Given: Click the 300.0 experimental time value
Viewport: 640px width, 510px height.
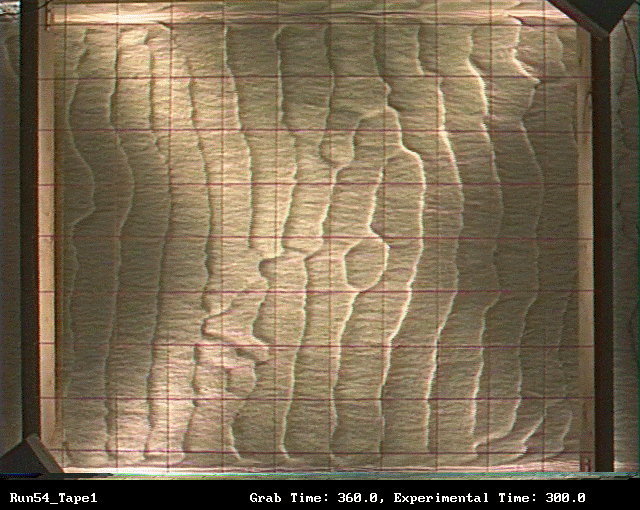Looking at the screenshot, I should pyautogui.click(x=565, y=497).
